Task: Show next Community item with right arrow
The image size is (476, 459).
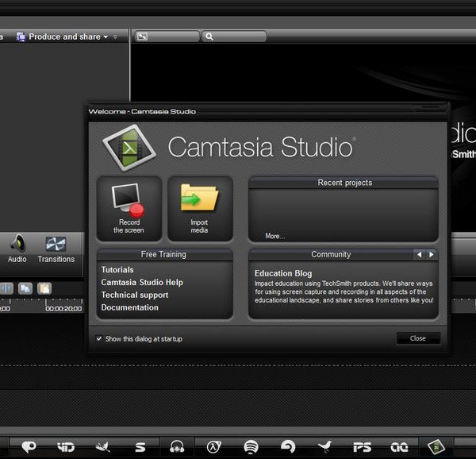Action: pyautogui.click(x=432, y=254)
